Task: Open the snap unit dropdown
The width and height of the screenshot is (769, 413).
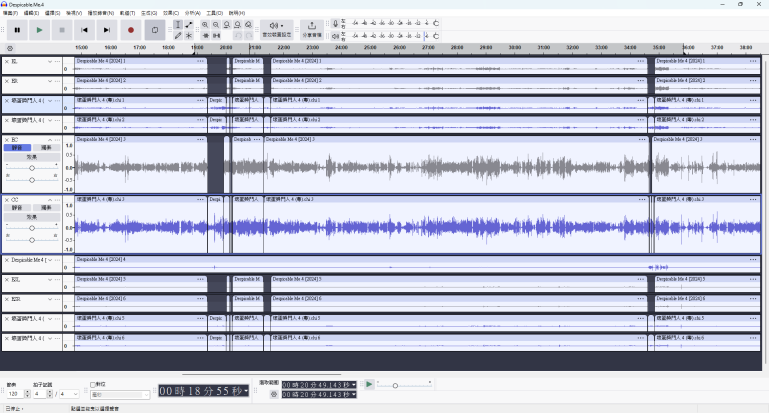Action: pos(120,394)
